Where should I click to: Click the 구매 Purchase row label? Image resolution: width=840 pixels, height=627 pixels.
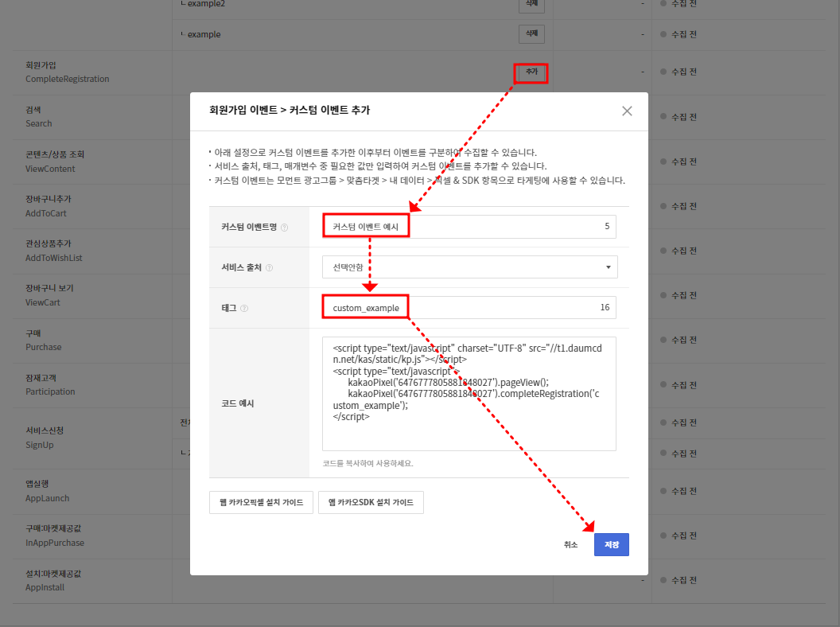click(44, 341)
